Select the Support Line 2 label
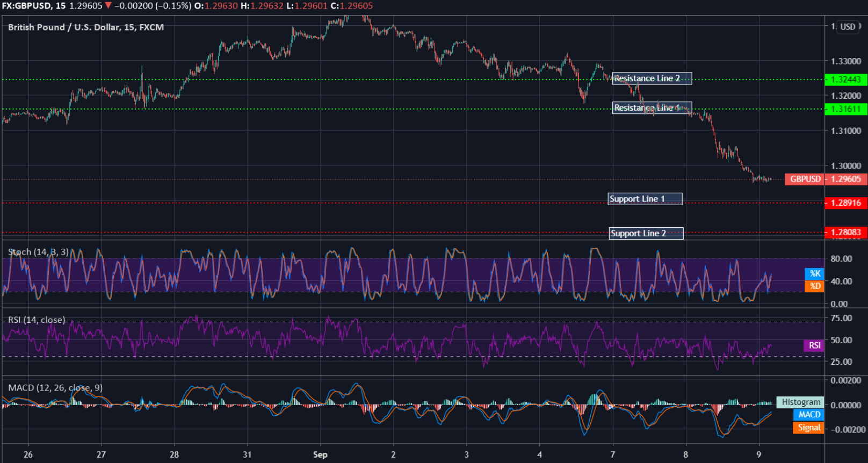This screenshot has width=868, height=463. (x=646, y=234)
